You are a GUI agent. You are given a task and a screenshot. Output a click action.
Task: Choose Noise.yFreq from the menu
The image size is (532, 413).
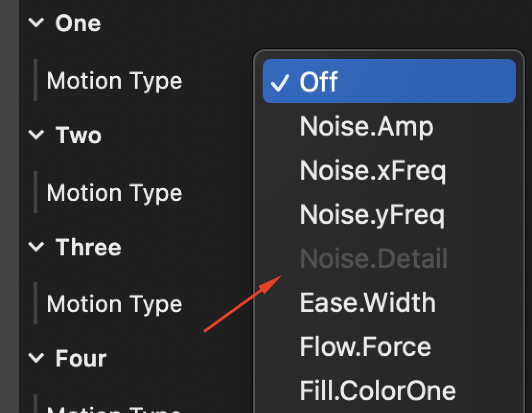(373, 214)
